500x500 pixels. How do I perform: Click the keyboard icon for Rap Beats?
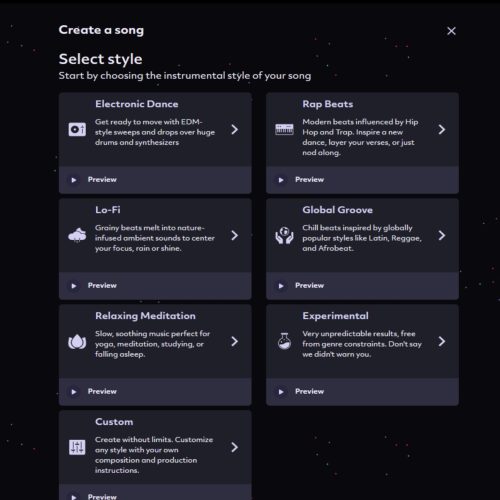(284, 129)
